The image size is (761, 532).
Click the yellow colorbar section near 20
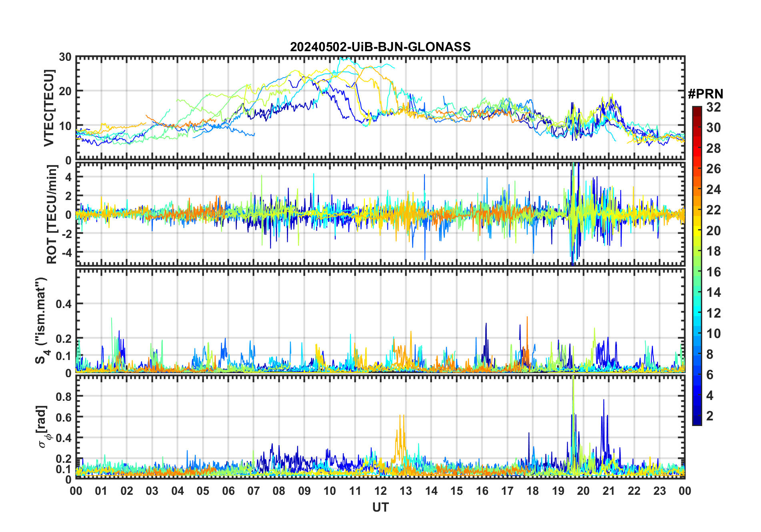point(697,230)
